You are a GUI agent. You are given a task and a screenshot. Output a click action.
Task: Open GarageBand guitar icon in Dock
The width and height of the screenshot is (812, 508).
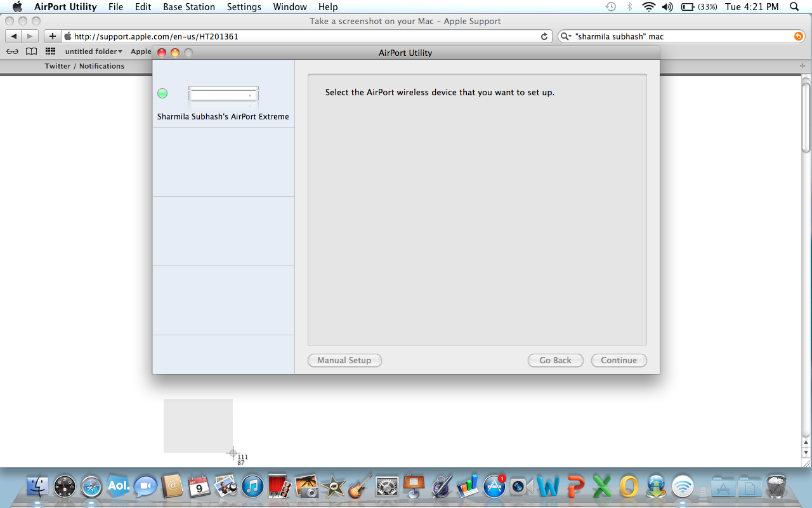pos(360,487)
